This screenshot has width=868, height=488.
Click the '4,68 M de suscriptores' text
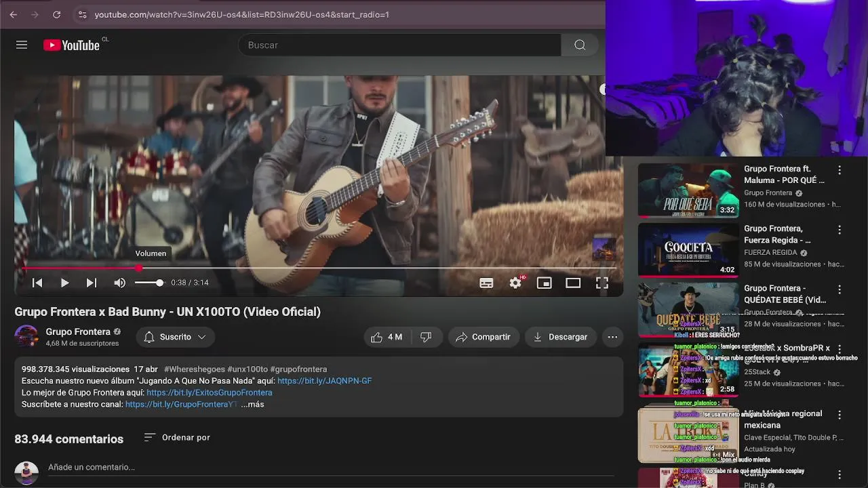tap(82, 344)
